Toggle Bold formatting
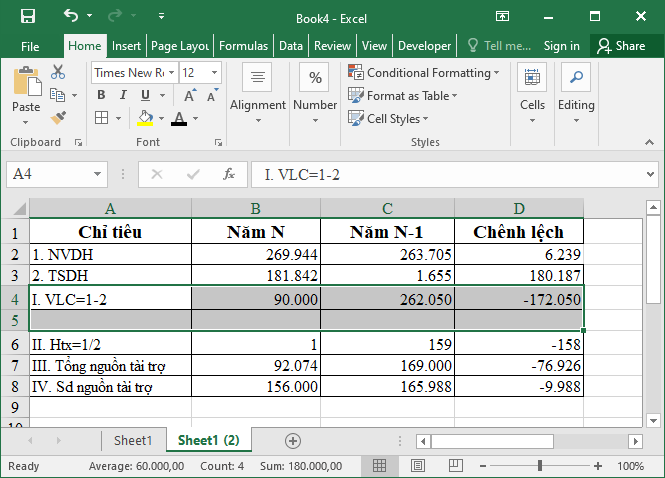 tap(101, 95)
